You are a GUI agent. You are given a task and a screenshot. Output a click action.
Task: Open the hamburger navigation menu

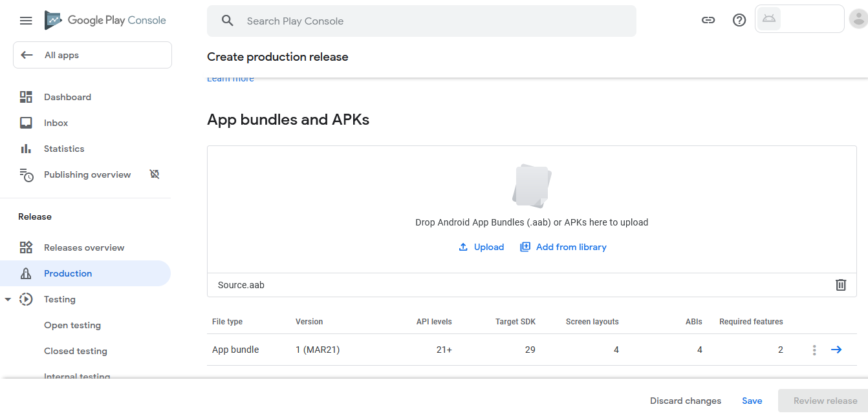pos(26,21)
